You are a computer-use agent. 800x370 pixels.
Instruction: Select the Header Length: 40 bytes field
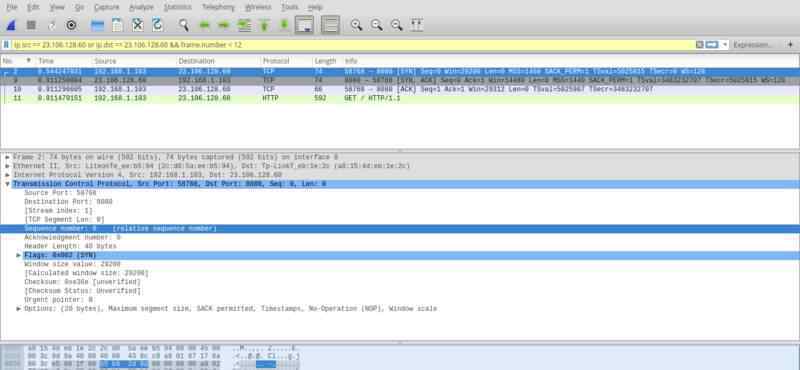coord(70,246)
